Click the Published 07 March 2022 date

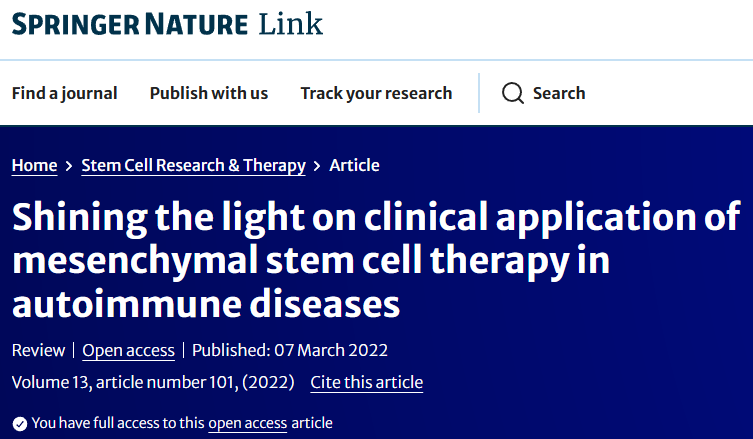[290, 350]
